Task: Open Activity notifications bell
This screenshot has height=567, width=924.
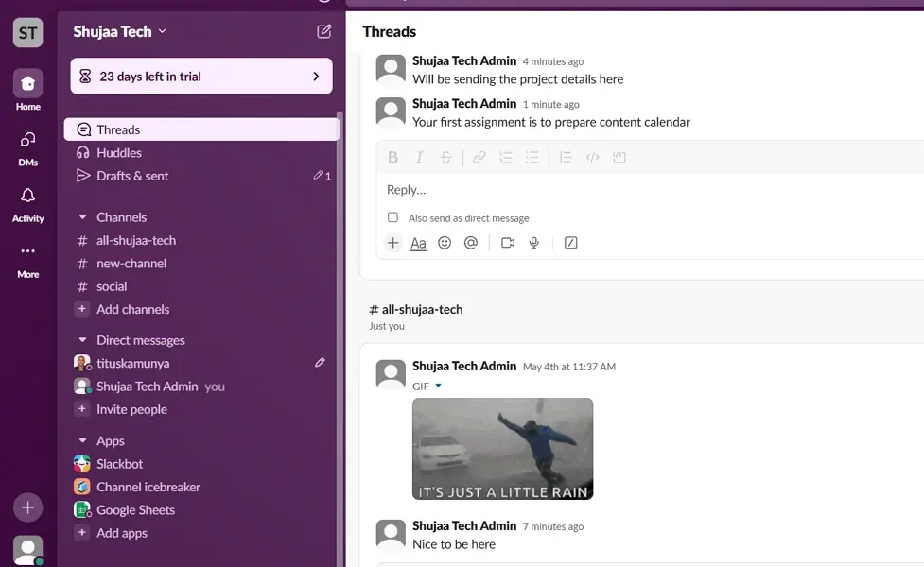Action: click(x=27, y=204)
